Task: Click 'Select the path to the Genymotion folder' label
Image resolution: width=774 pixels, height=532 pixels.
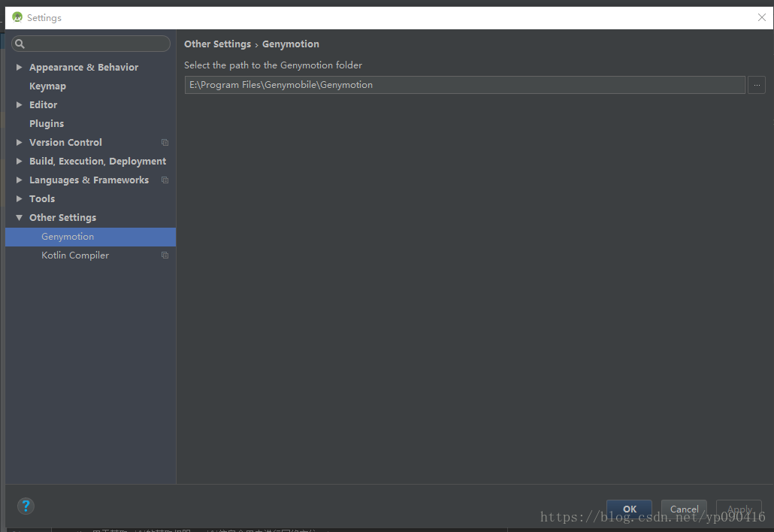Action: 273,65
